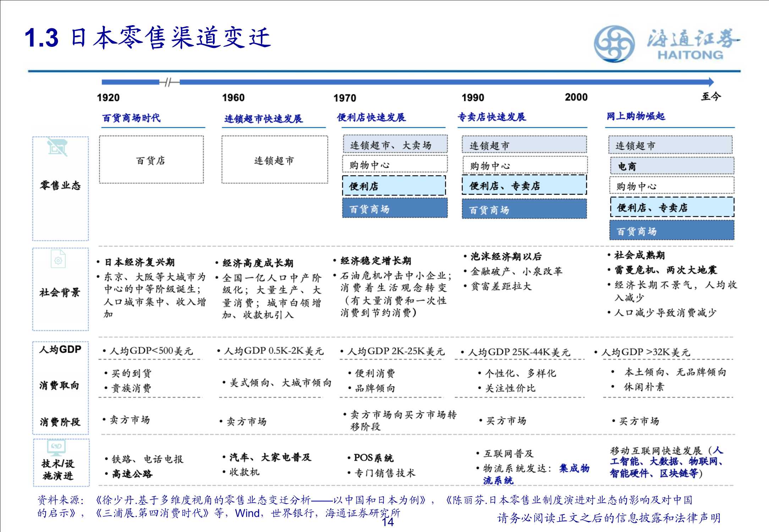Viewport: 769px width, 532px height.
Task: Click the 社会背景 row label
Action: (60, 293)
